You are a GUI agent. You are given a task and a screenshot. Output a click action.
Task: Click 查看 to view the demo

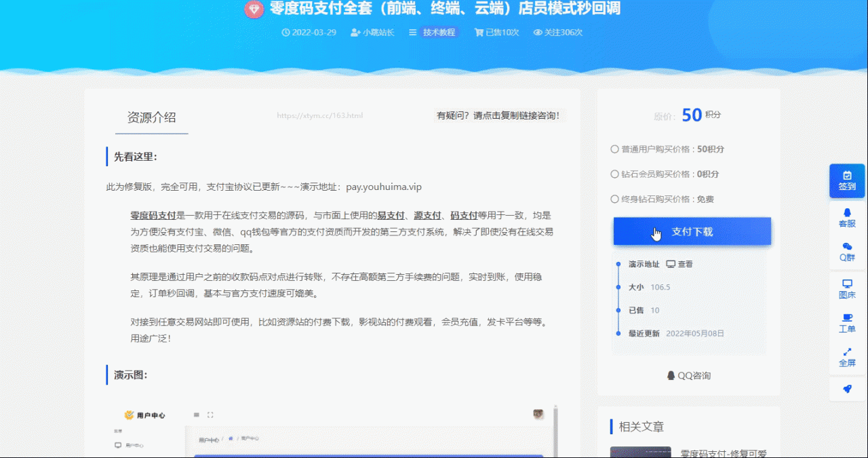[x=679, y=264]
